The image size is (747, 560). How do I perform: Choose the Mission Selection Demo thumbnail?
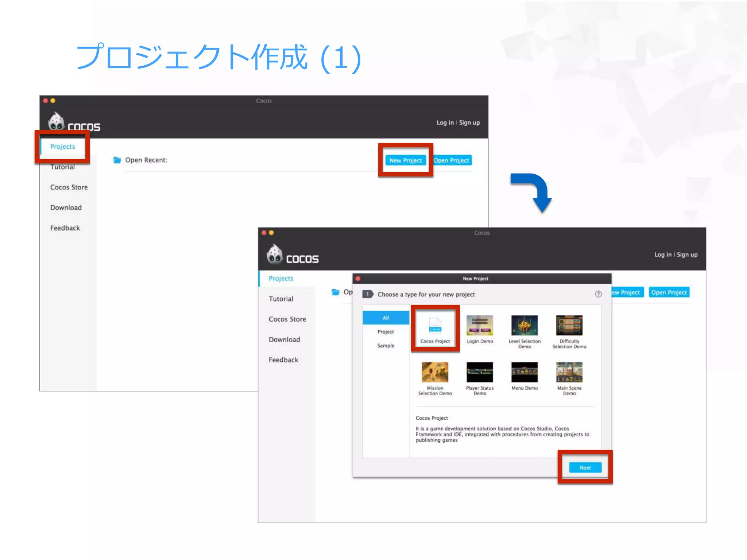coord(435,372)
